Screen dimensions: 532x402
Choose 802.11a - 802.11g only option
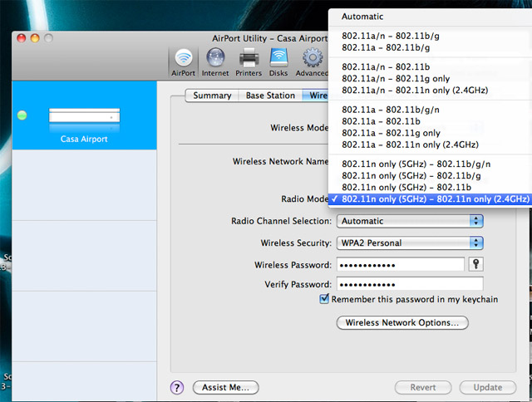[431, 133]
